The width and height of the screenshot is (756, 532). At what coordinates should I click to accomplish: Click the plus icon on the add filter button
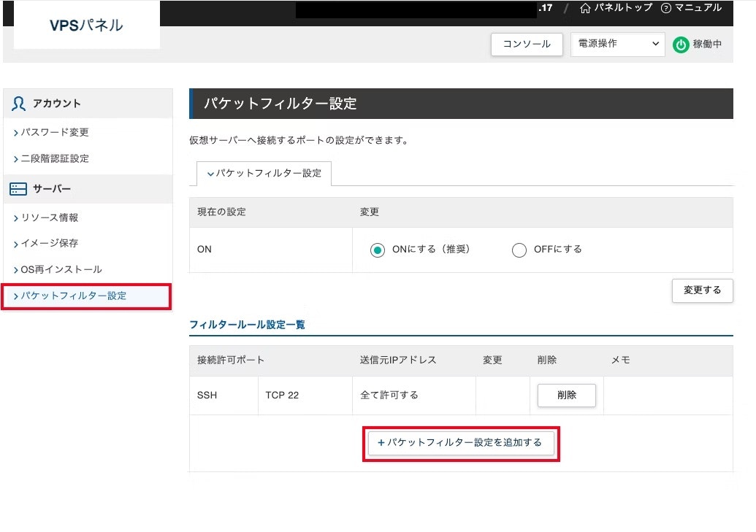(x=380, y=443)
